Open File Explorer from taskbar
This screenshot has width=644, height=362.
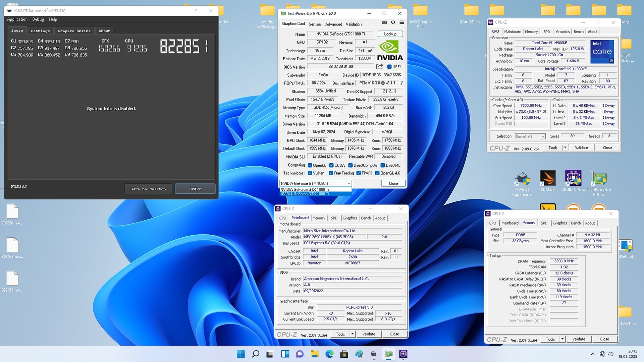click(315, 354)
